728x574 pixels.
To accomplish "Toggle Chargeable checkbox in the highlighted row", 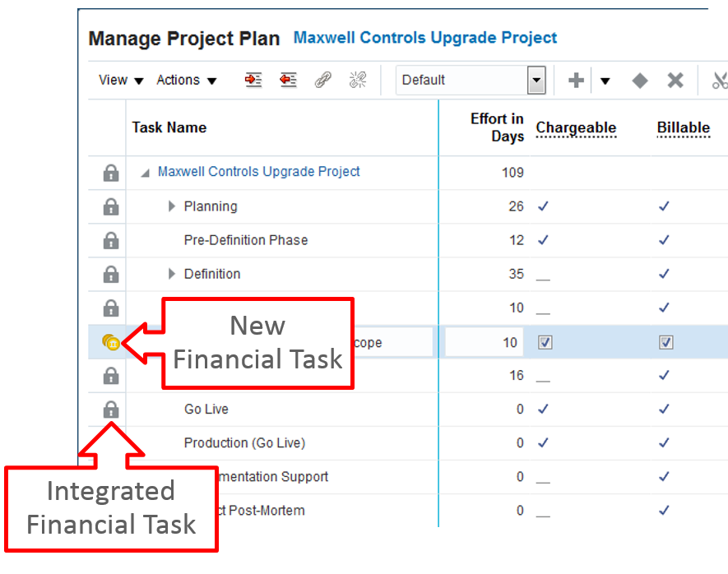I will pyautogui.click(x=545, y=343).
